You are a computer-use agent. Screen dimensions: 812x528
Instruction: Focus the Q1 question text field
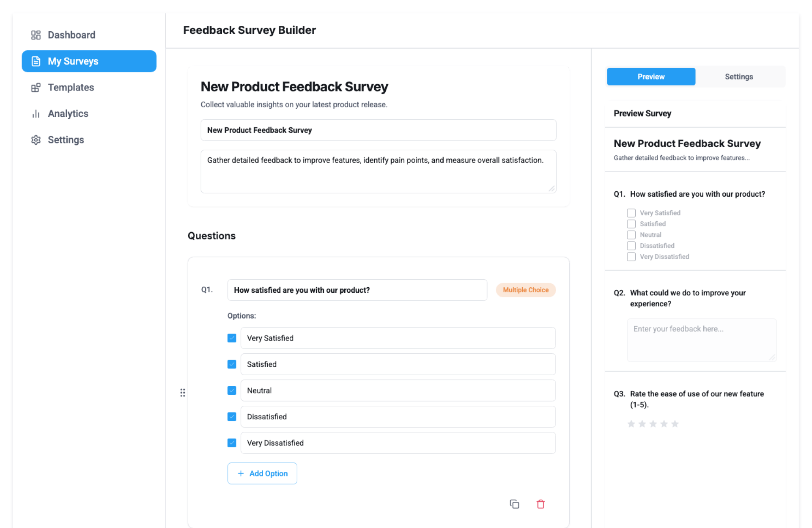[x=357, y=290]
